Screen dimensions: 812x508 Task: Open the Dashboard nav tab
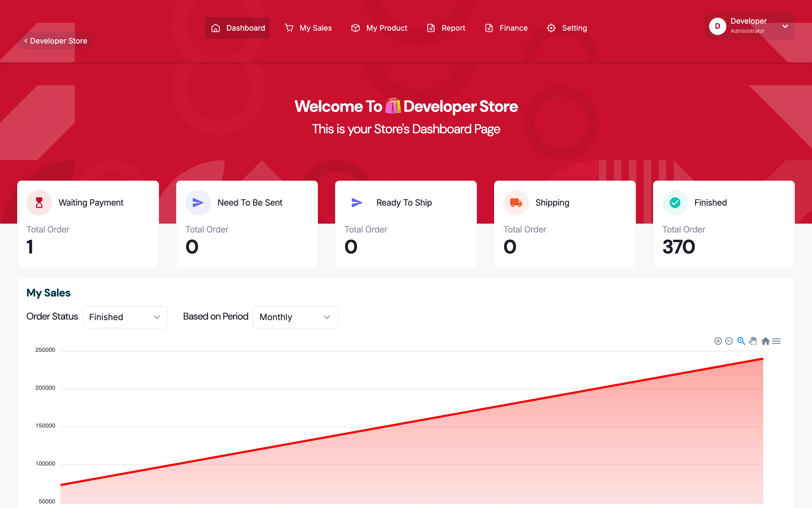click(237, 28)
